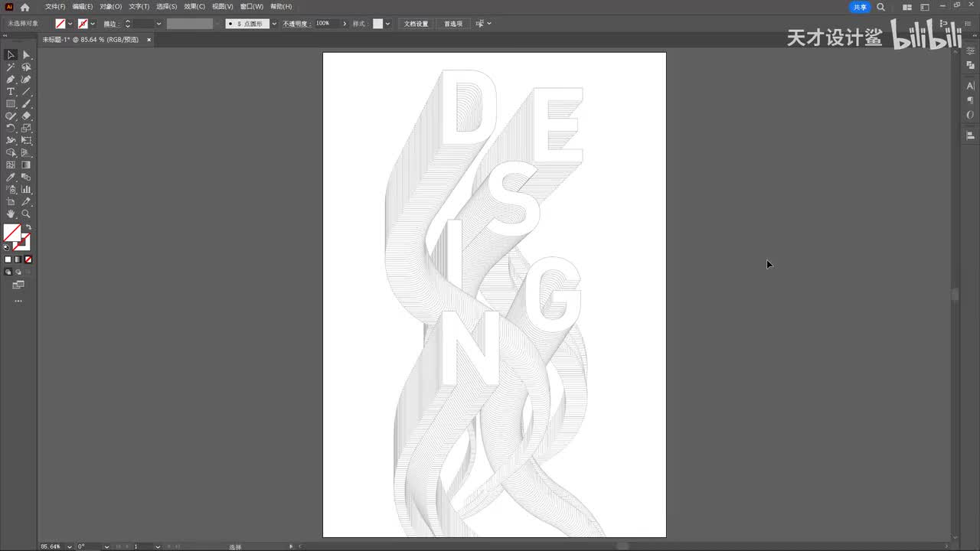The height and width of the screenshot is (551, 980).
Task: Open the zoom level dropdown in the status bar
Action: [x=70, y=546]
